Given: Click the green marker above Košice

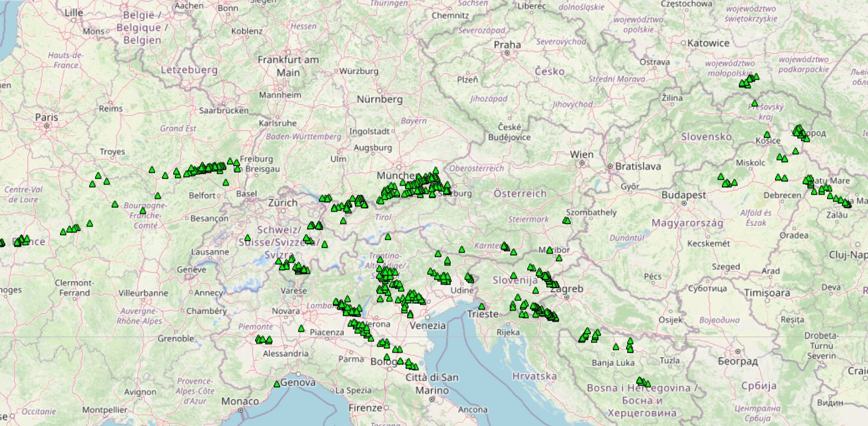Looking at the screenshot, I should pyautogui.click(x=766, y=135).
